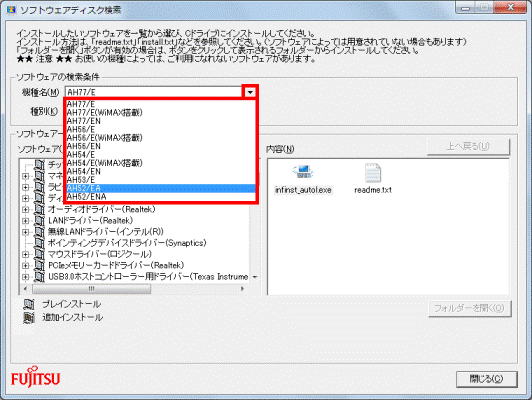Expand マウスドライバー(ロジクール) node
Image resolution: width=532 pixels, height=400 pixels.
tap(25, 254)
